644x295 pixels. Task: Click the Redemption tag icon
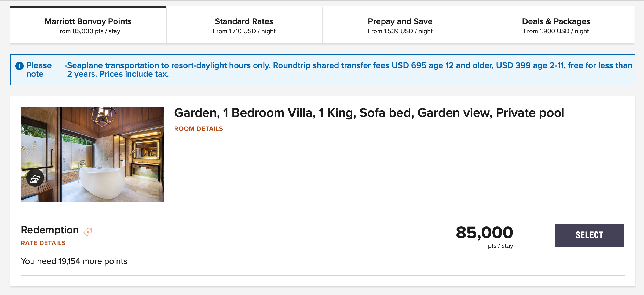[88, 232]
